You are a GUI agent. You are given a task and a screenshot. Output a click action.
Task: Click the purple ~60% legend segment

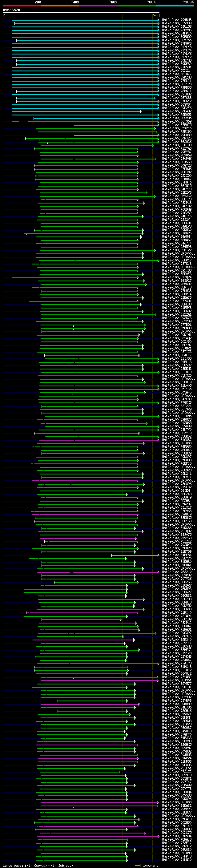coord(98,6)
